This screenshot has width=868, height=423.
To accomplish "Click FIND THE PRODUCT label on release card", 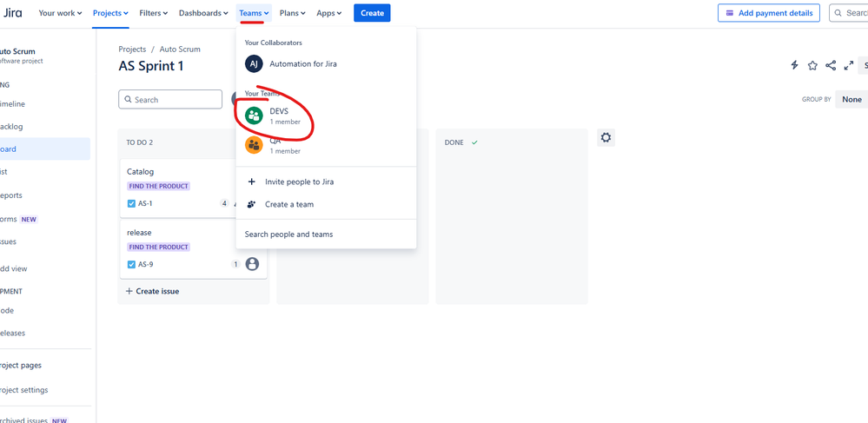I will tap(158, 247).
